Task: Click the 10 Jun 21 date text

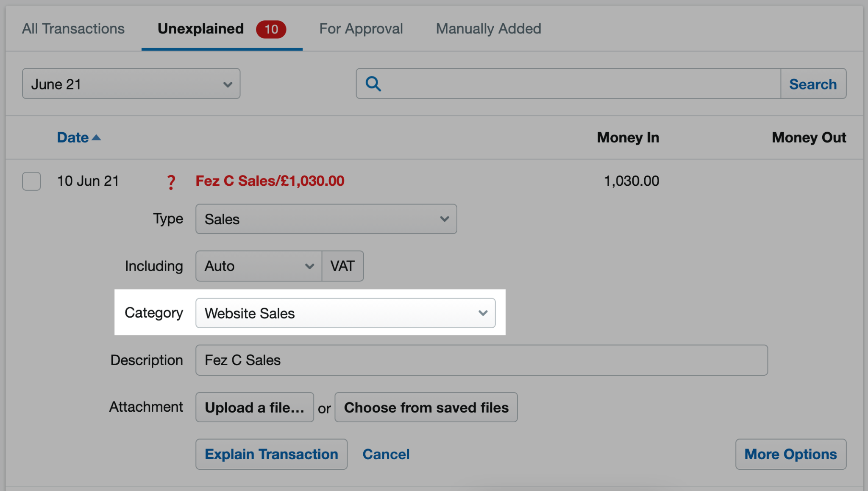Action: pos(88,181)
